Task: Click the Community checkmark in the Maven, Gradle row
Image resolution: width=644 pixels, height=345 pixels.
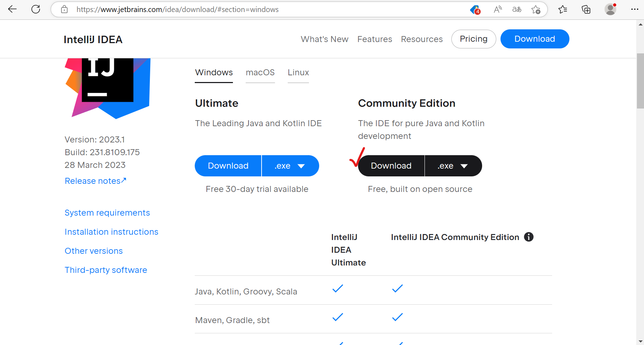Action: [397, 317]
